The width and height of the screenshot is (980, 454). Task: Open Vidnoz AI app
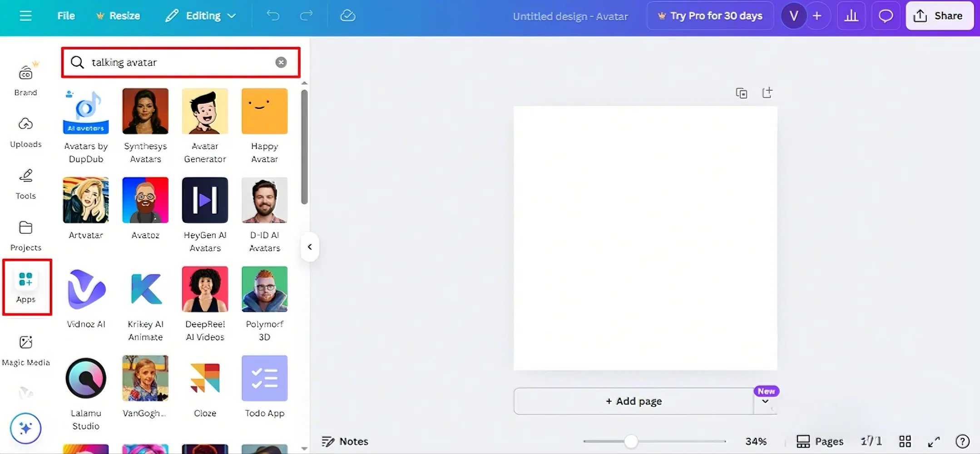tap(86, 298)
